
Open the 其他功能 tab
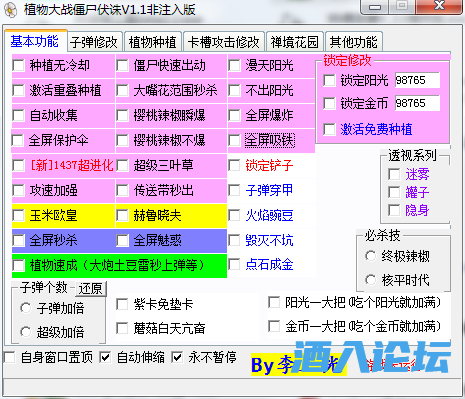coord(353,42)
